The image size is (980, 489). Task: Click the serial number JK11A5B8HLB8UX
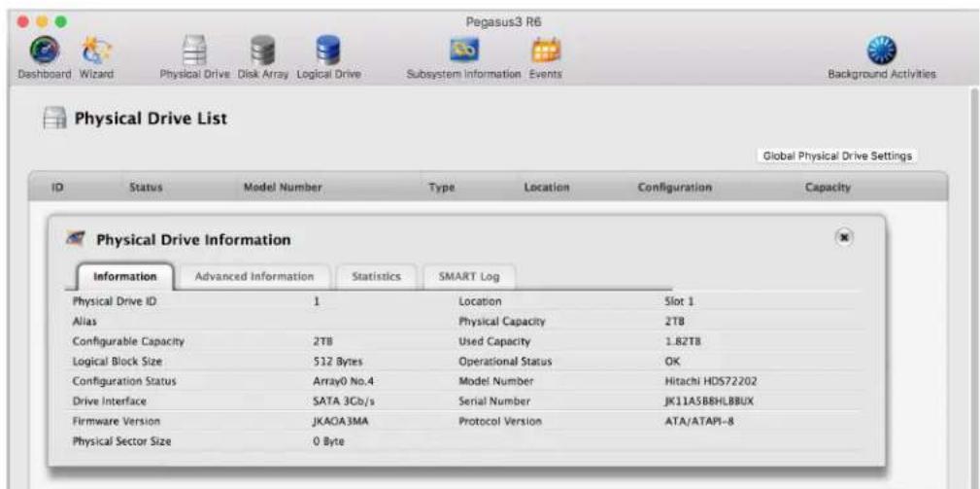coord(709,401)
